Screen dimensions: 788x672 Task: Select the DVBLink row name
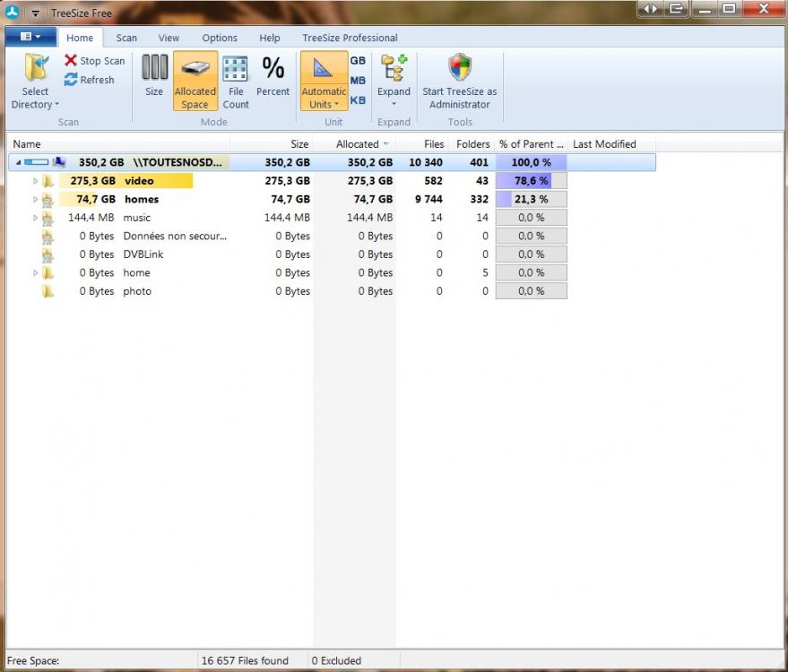pos(143,254)
